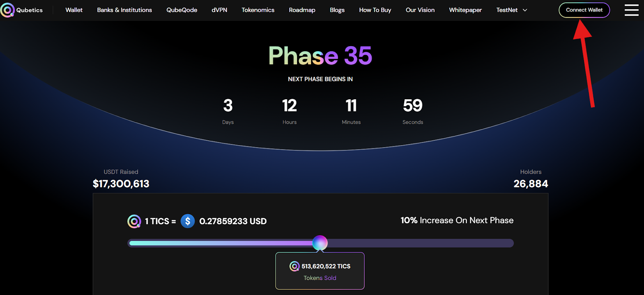Image resolution: width=644 pixels, height=295 pixels.
Task: Click the Tokens Sold label
Action: pos(320,278)
